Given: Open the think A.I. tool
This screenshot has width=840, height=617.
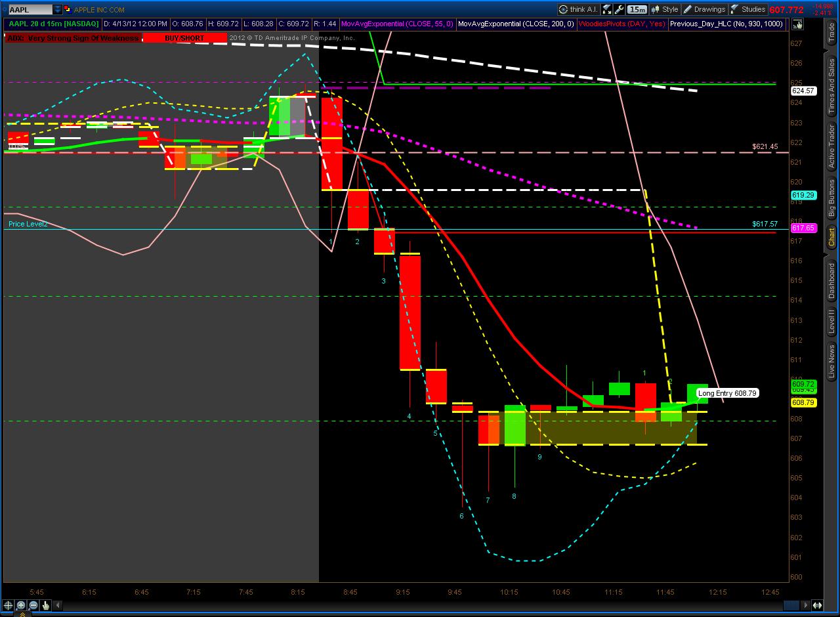Looking at the screenshot, I should (x=578, y=9).
